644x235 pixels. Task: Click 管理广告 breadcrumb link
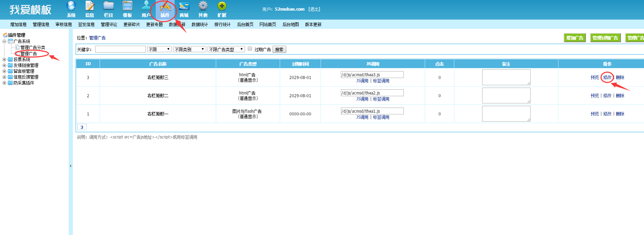tap(98, 38)
